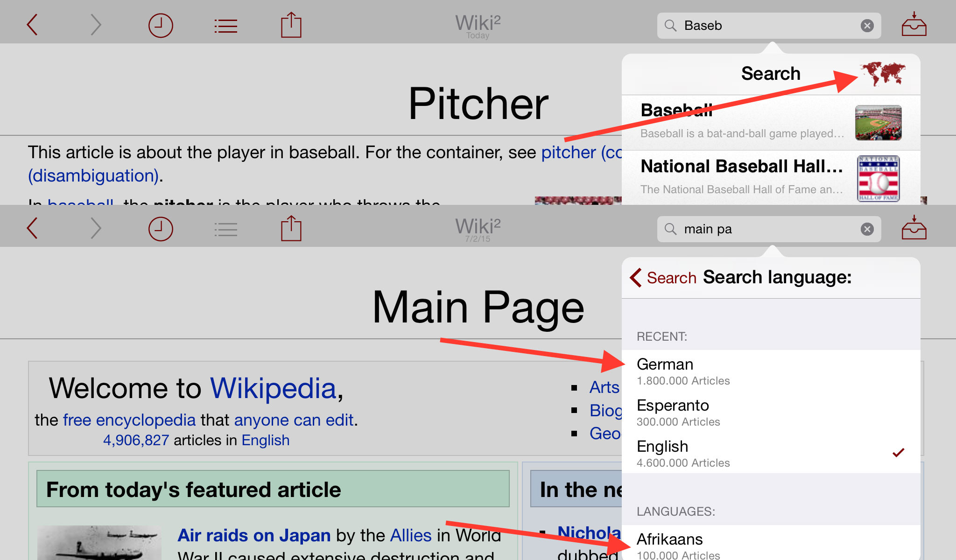Clear the 'Baseb' search text with the x icon

[x=867, y=25]
